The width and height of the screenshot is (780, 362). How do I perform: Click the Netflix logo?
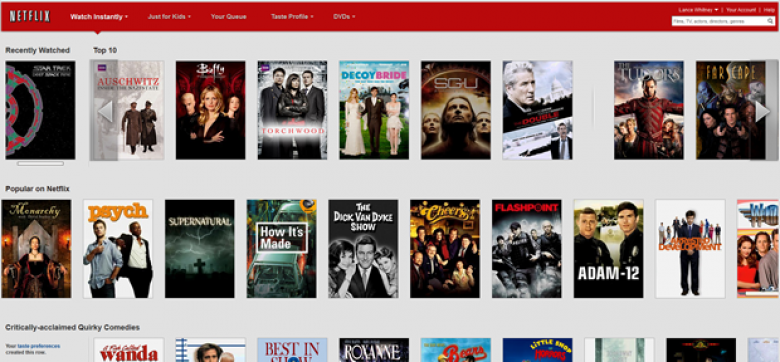pos(30,16)
